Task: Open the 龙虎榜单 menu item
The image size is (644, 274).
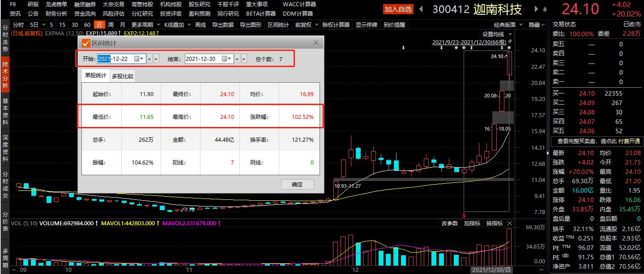Action: (x=56, y=4)
